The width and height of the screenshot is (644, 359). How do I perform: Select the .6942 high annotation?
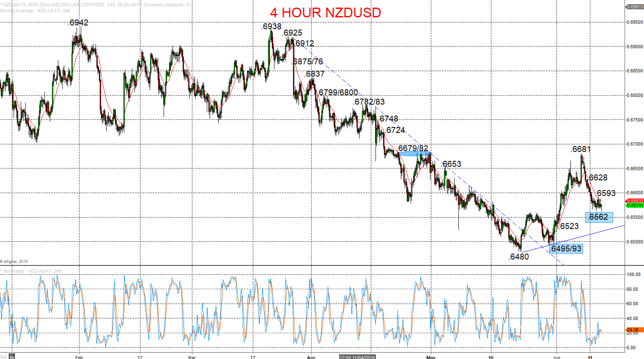pos(78,22)
